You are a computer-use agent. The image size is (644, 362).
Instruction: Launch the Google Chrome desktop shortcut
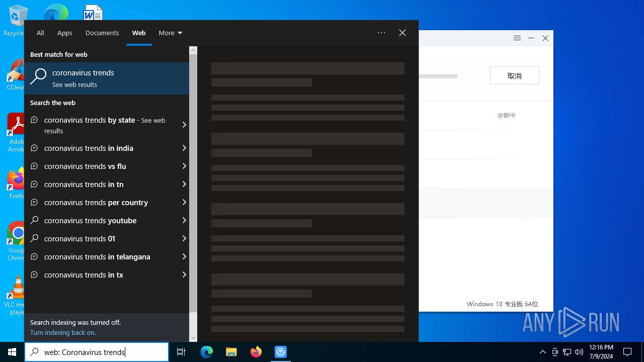pyautogui.click(x=16, y=241)
